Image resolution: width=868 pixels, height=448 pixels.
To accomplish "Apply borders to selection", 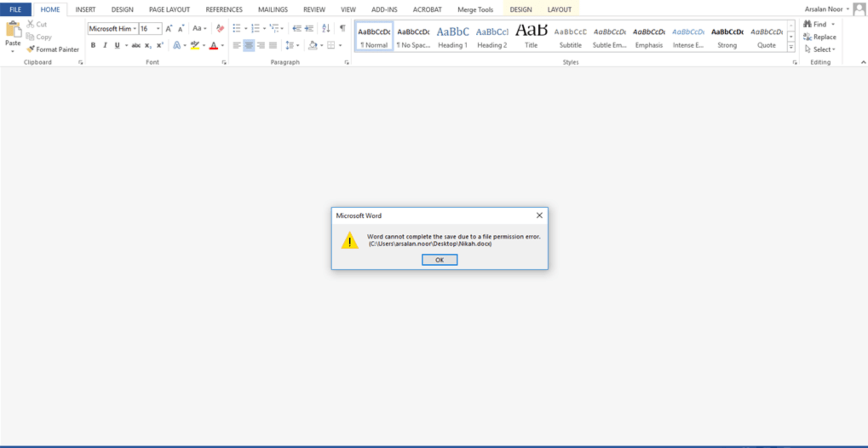I will [331, 45].
